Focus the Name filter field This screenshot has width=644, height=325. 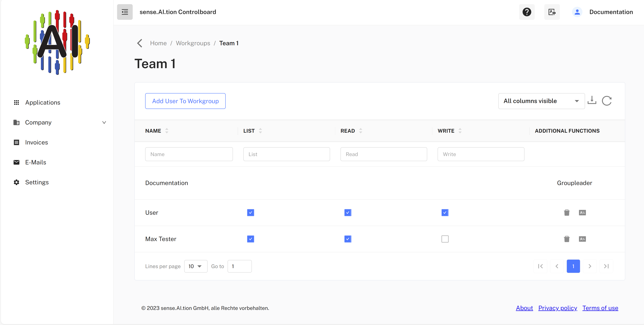coord(189,154)
